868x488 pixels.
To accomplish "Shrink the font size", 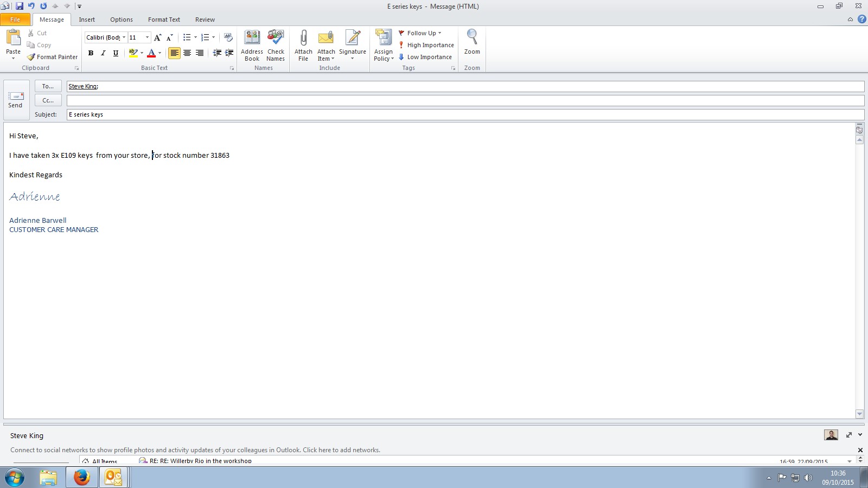I will (170, 37).
